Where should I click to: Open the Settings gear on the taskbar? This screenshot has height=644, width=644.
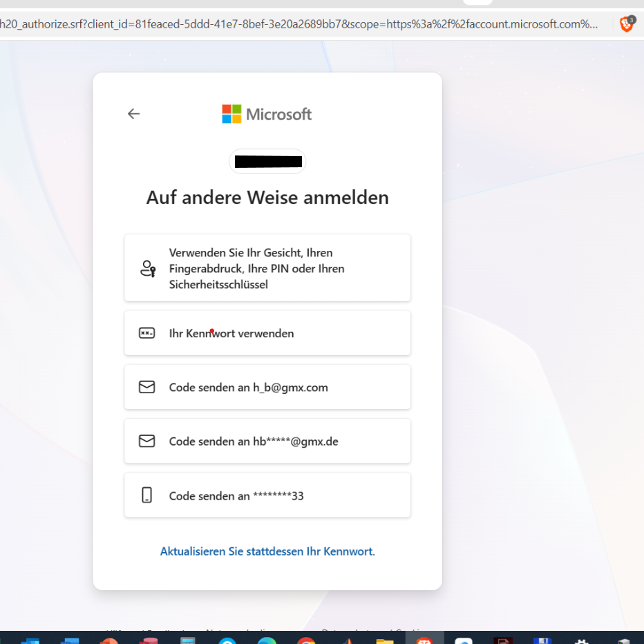(581, 641)
